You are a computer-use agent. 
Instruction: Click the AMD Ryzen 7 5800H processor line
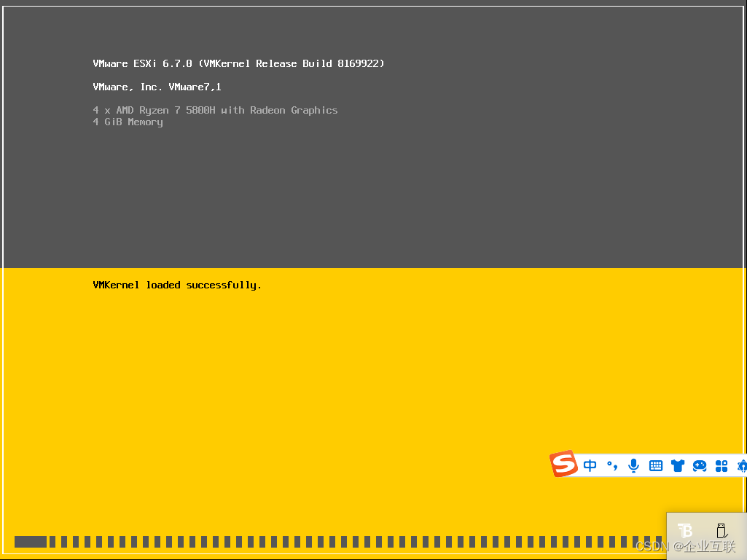(x=215, y=110)
